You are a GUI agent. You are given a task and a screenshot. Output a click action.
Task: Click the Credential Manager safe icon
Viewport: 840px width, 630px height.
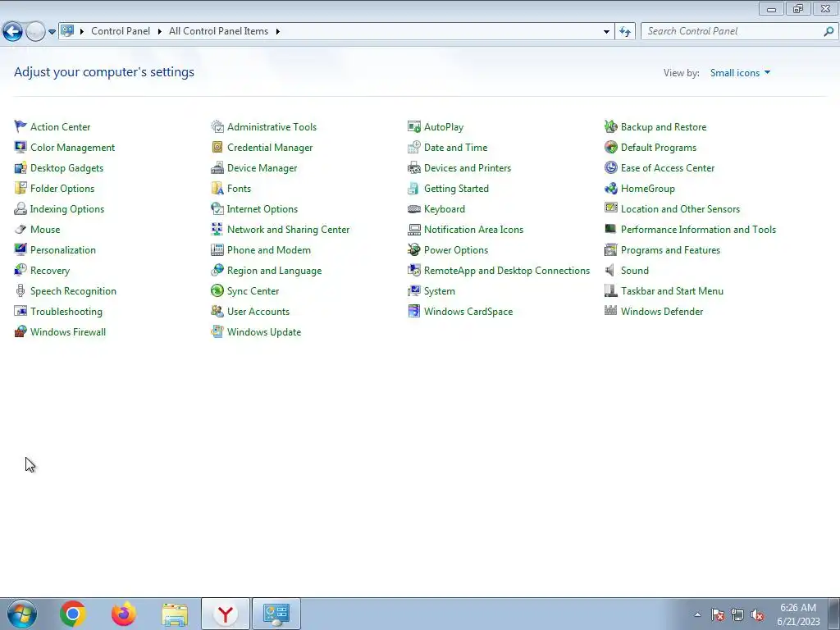[217, 147]
